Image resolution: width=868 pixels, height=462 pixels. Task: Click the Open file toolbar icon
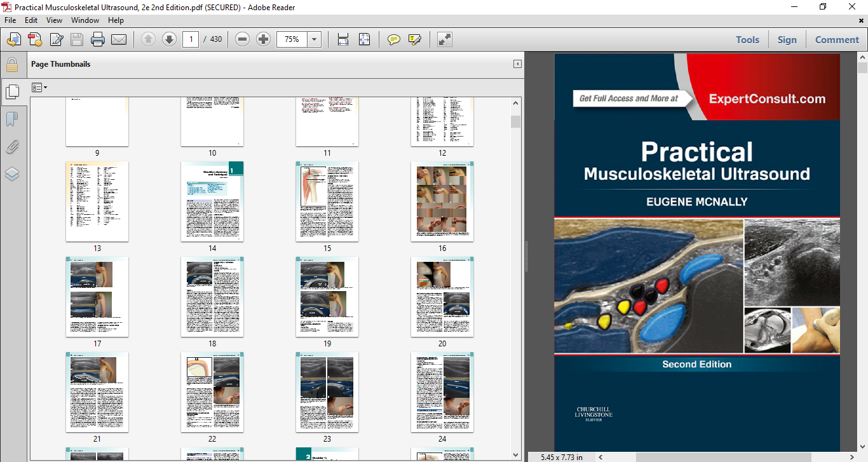pyautogui.click(x=13, y=39)
